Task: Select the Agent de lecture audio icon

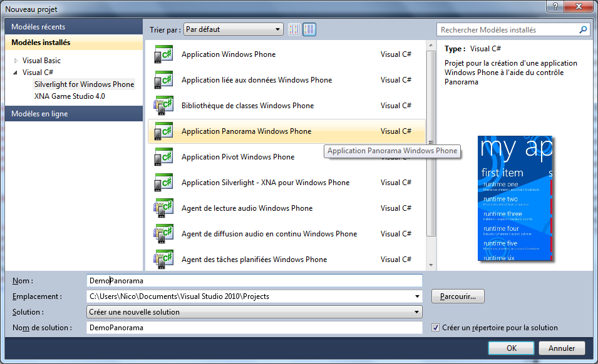Action: 163,208
